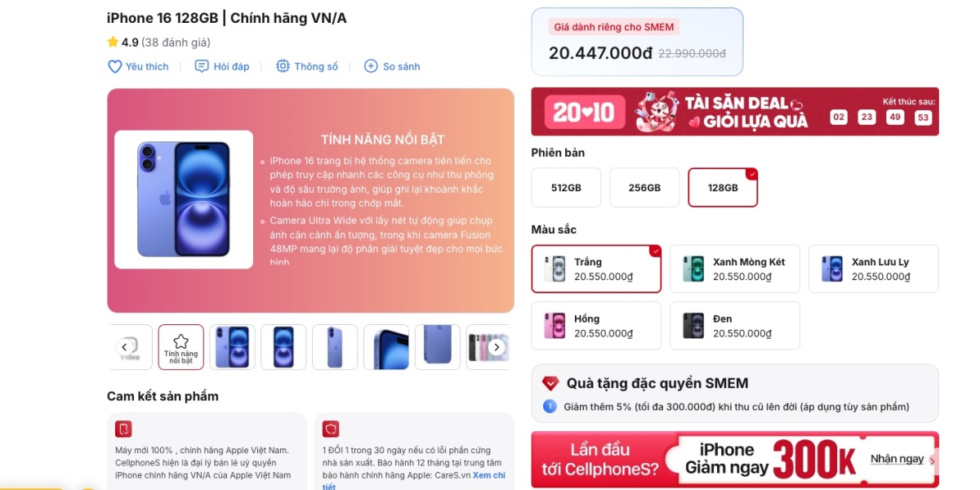Click the red device icon in commitment card
The width and height of the screenshot is (980, 490).
click(x=123, y=429)
